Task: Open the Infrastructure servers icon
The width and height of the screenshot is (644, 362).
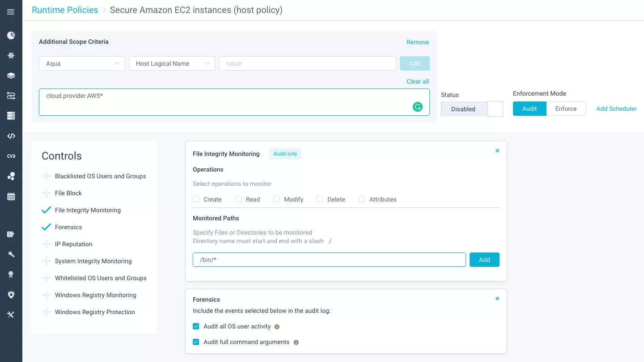Action: click(11, 116)
